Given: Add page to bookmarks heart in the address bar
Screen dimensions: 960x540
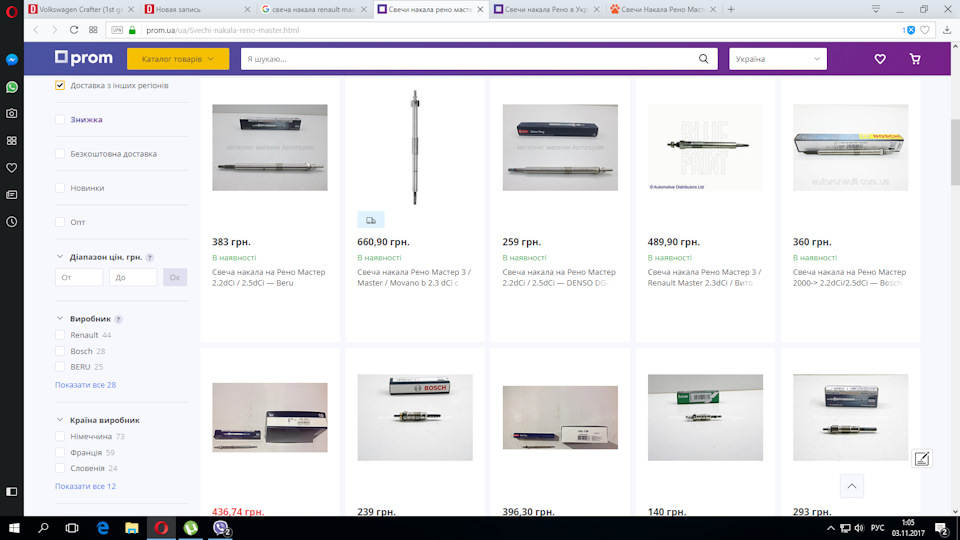Looking at the screenshot, I should click(925, 30).
